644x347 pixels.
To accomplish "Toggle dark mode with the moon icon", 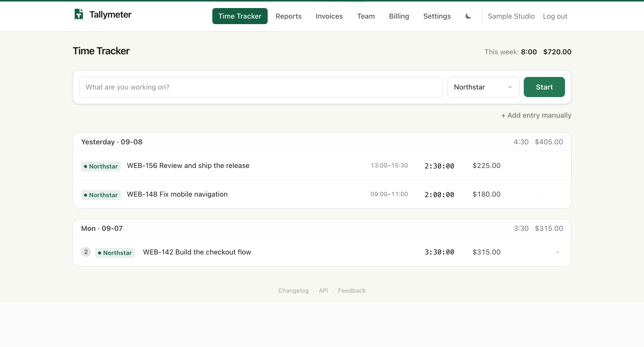I will pyautogui.click(x=468, y=16).
